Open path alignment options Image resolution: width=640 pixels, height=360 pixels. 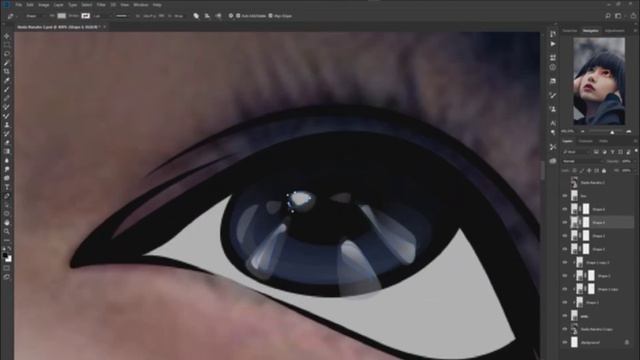(x=207, y=16)
